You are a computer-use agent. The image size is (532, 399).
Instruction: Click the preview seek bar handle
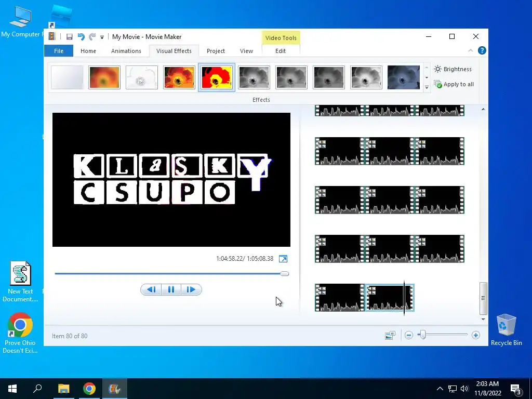(285, 273)
